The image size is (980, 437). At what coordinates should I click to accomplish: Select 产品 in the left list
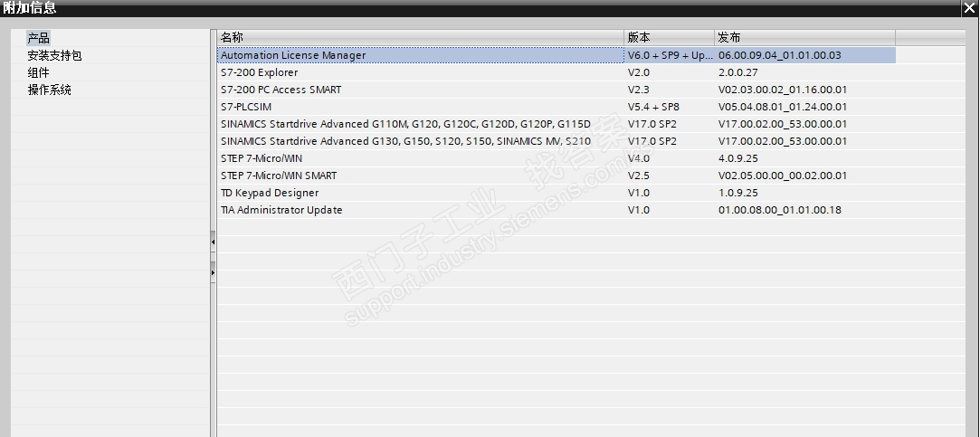pyautogui.click(x=38, y=38)
